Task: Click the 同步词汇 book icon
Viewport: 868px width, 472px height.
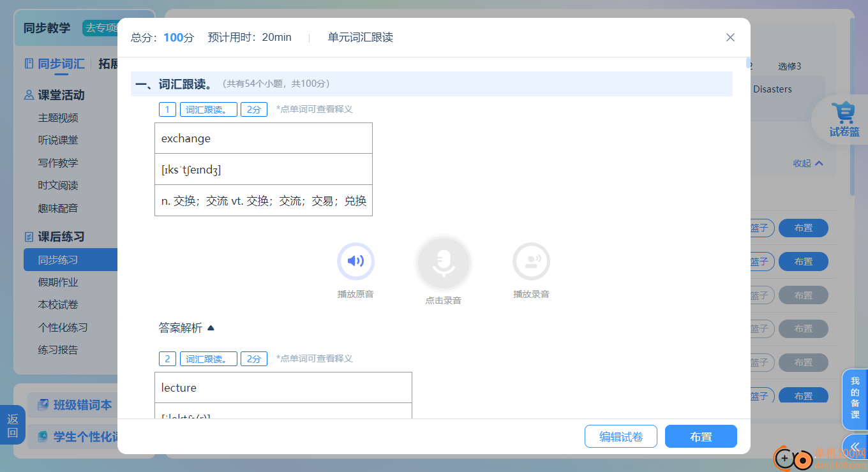Action: tap(29, 63)
